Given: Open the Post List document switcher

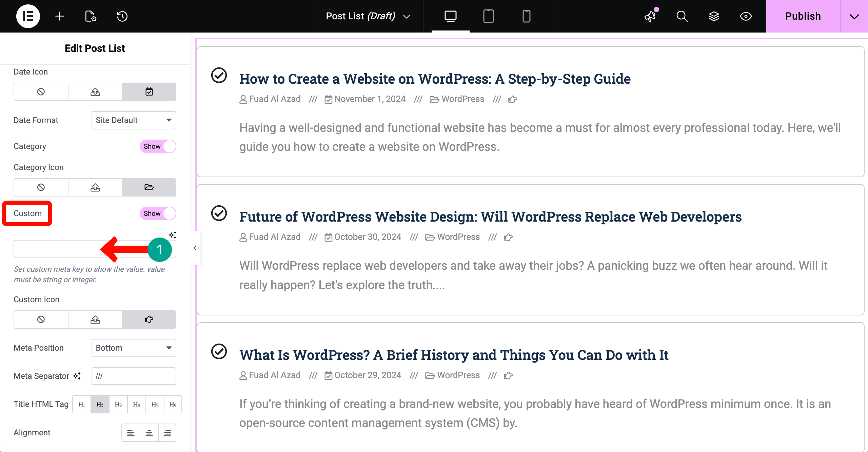Looking at the screenshot, I should [x=368, y=16].
